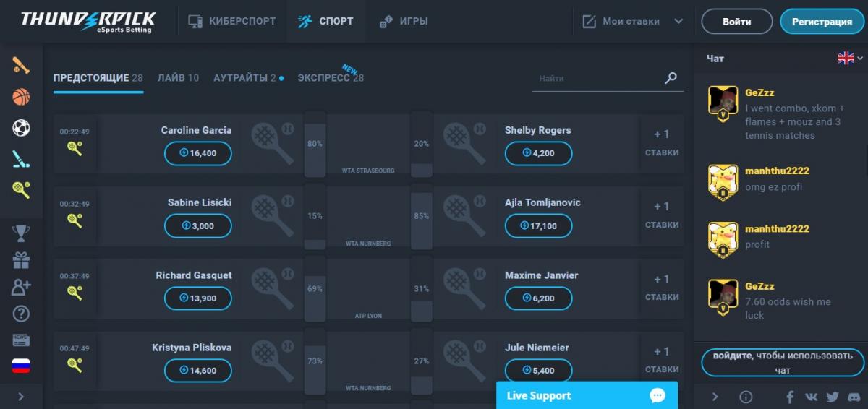
Task: Bet on Kristyna Pliskova 14,600 button
Action: 198,370
